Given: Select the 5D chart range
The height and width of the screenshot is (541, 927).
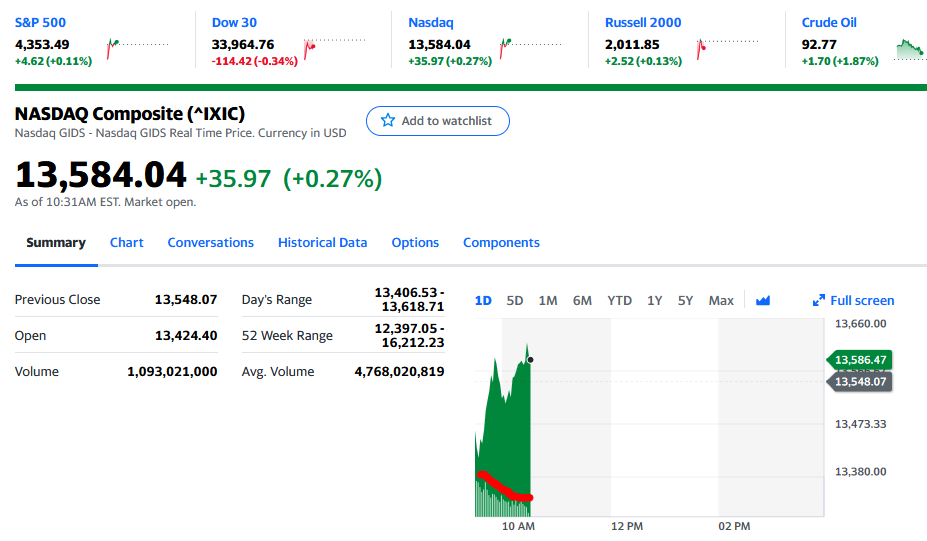Looking at the screenshot, I should (x=514, y=300).
